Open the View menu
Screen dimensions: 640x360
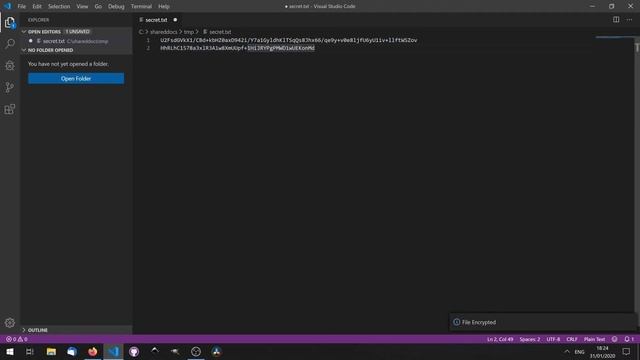coord(82,6)
